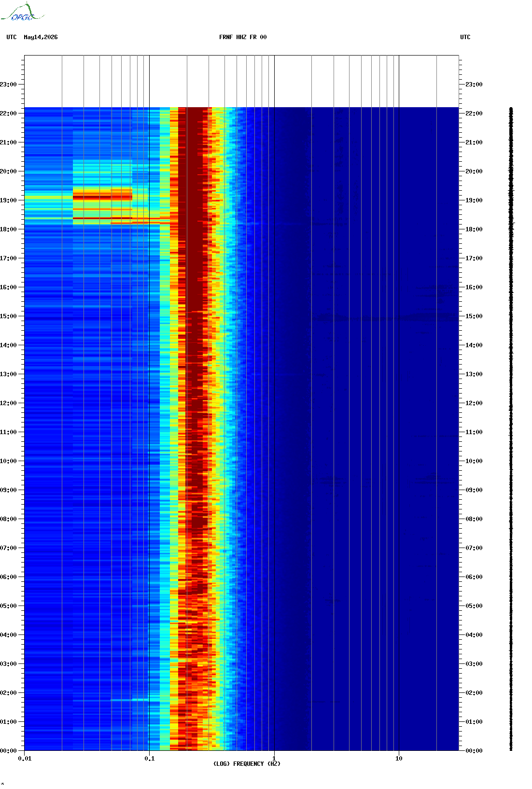Screen dimensions: 532x789
Task: Click the left 19:00 time axis label
Action: tap(8, 200)
